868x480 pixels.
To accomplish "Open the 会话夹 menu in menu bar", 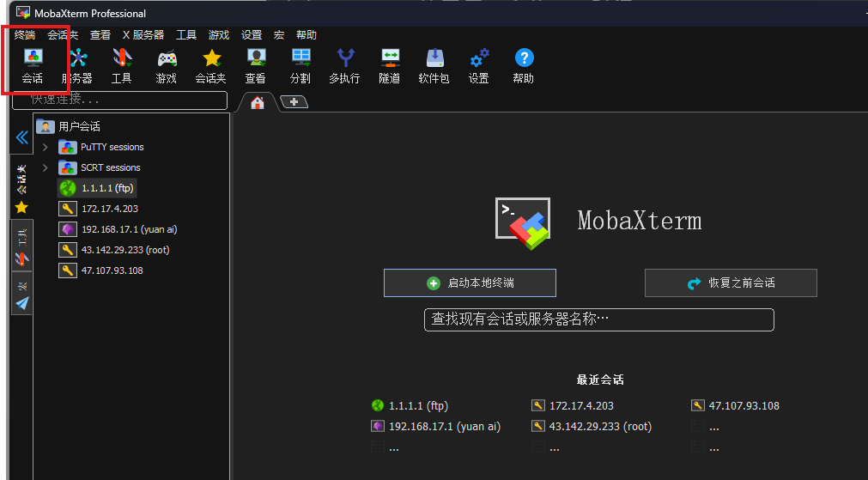I will click(63, 35).
